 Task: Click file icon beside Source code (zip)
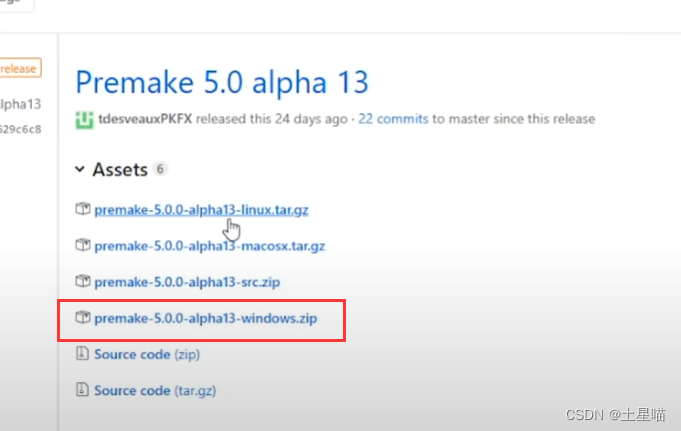(x=82, y=353)
